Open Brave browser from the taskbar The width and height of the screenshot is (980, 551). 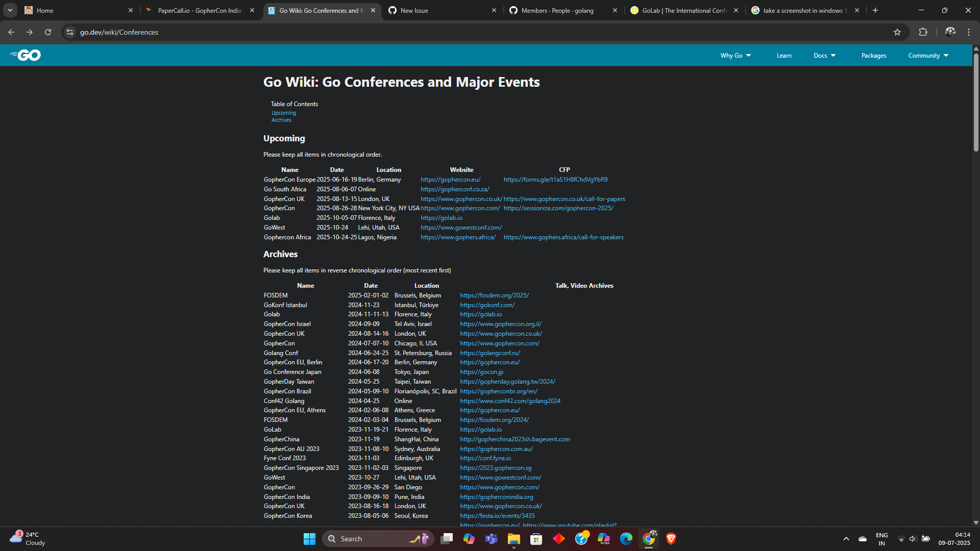[671, 539]
